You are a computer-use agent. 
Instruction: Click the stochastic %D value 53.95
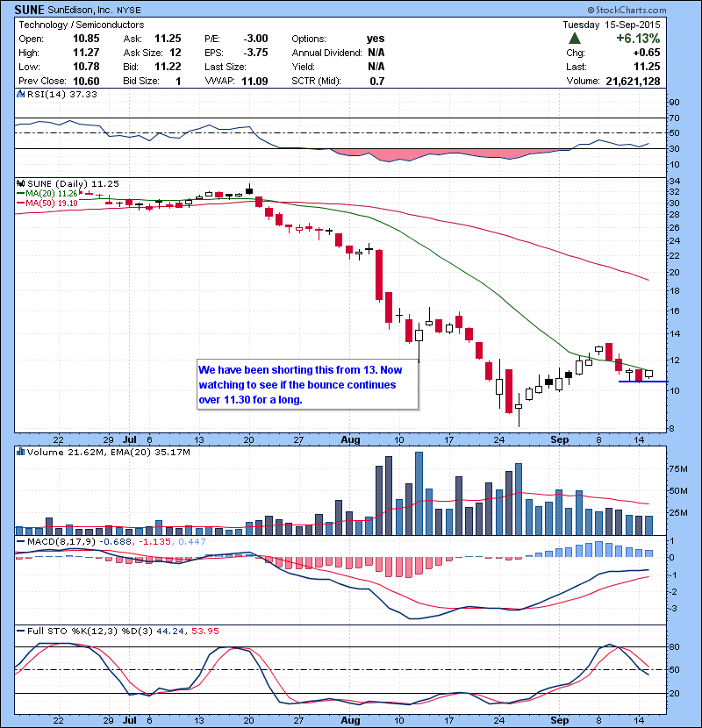[204, 631]
